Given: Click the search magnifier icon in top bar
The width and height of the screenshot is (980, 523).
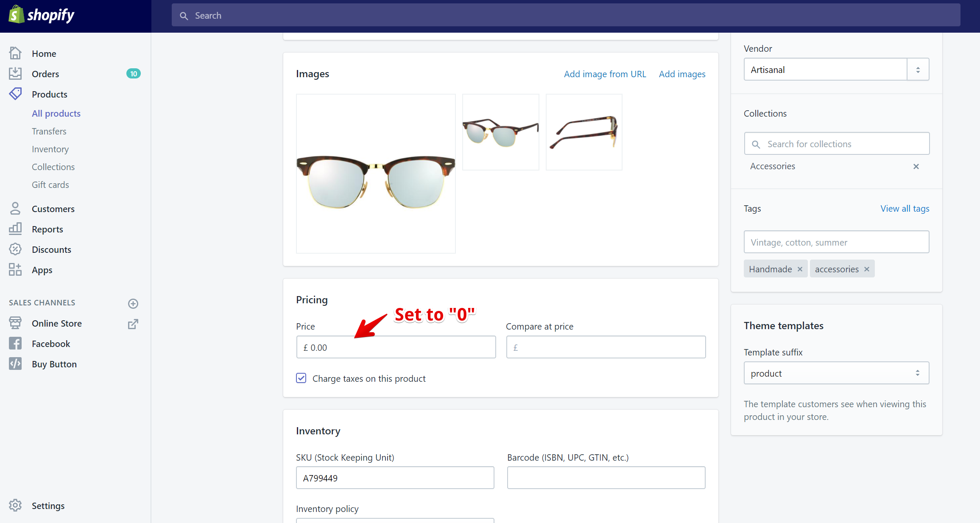Looking at the screenshot, I should coord(184,16).
